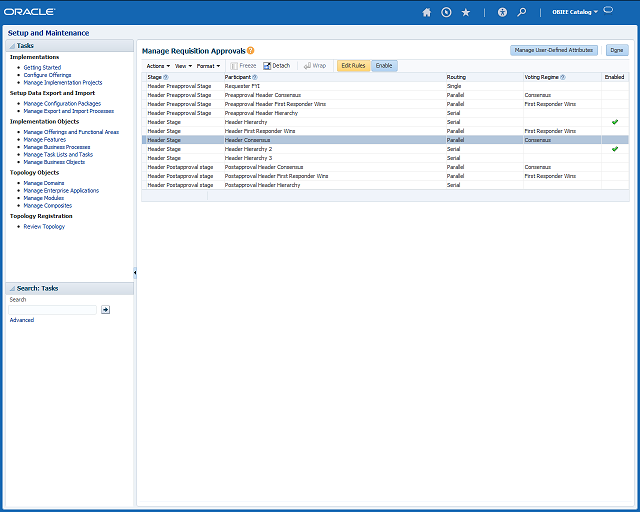Collapse the Tasks side pane splitter
640x512 pixels.
click(135, 272)
